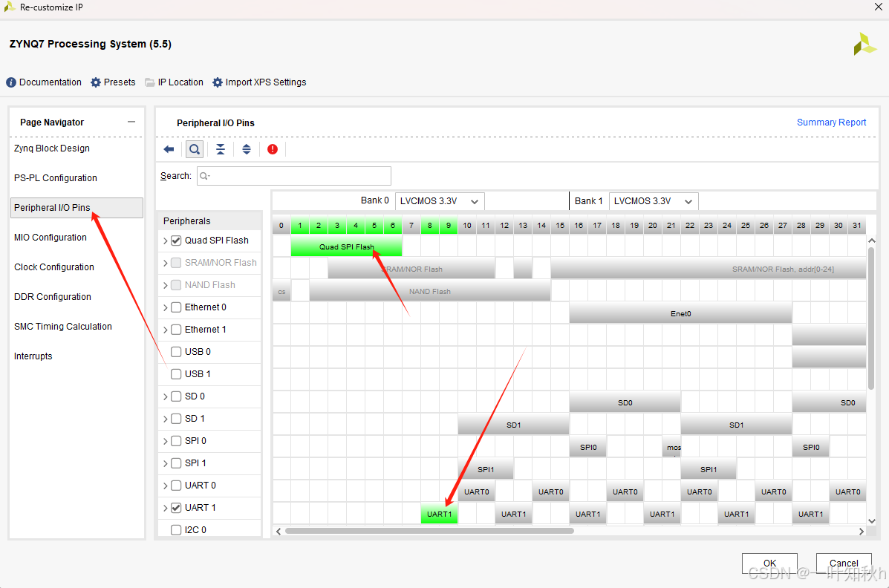Expand the SPI 1 tree node

click(165, 463)
